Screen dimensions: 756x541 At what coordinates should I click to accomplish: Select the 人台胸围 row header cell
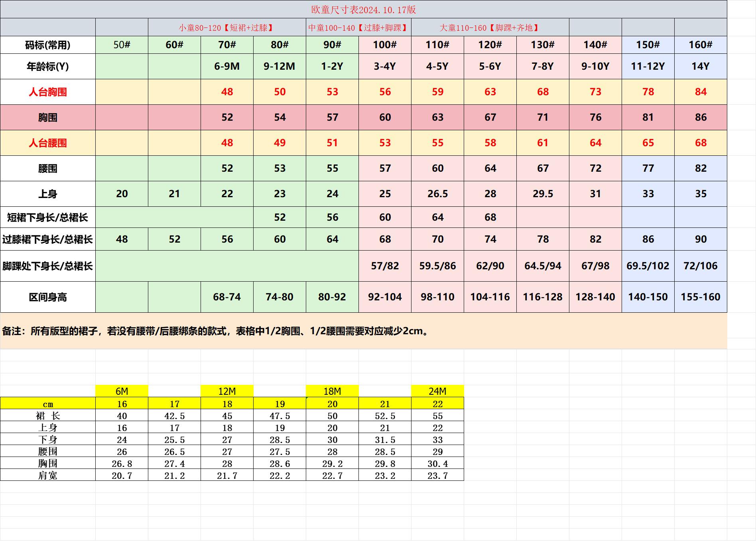click(47, 92)
